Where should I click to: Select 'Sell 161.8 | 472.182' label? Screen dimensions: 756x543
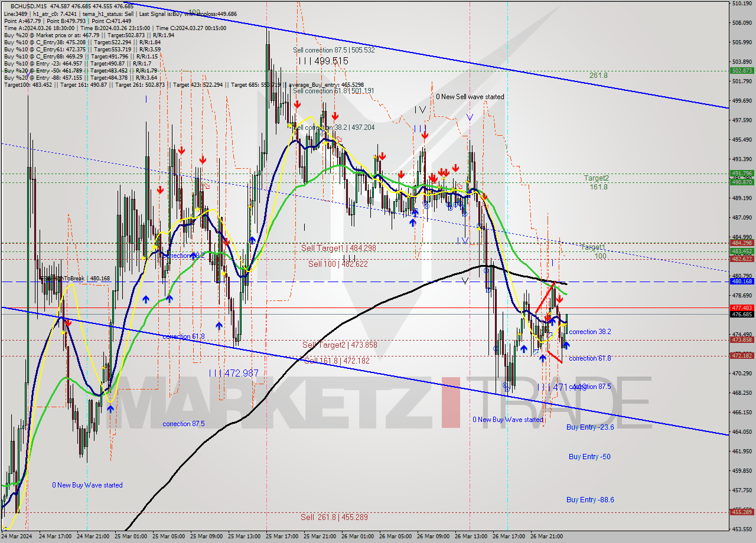pos(337,361)
